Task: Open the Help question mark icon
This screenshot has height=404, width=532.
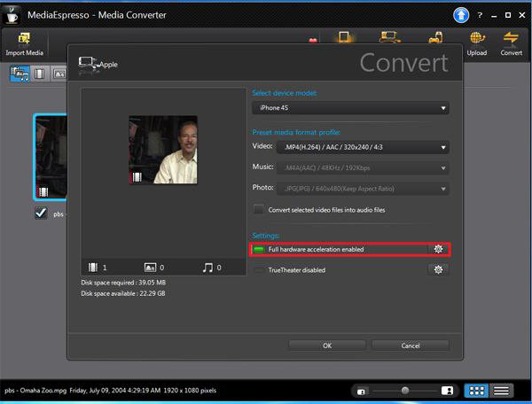Action: click(x=480, y=15)
